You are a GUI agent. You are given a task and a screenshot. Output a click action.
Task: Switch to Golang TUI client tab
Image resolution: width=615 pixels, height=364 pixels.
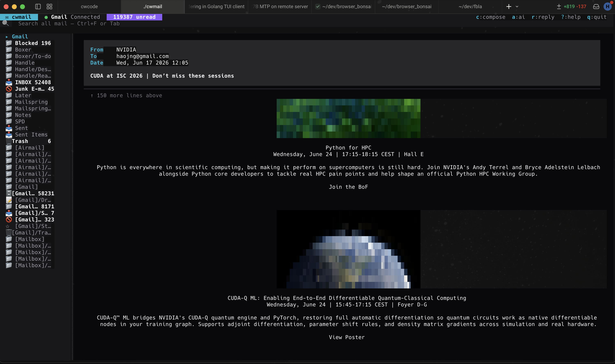coord(216,7)
